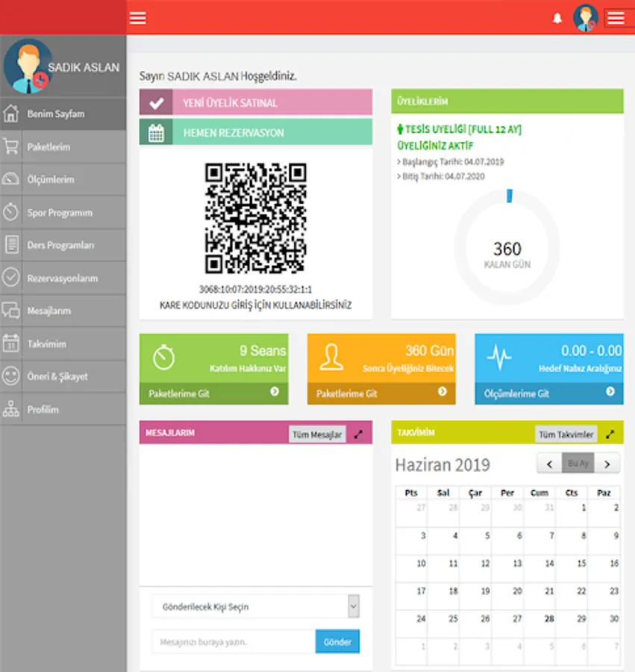Click the stopwatch icon beside Spor Programım
Image resolution: width=635 pixels, height=672 pixels.
click(10, 212)
